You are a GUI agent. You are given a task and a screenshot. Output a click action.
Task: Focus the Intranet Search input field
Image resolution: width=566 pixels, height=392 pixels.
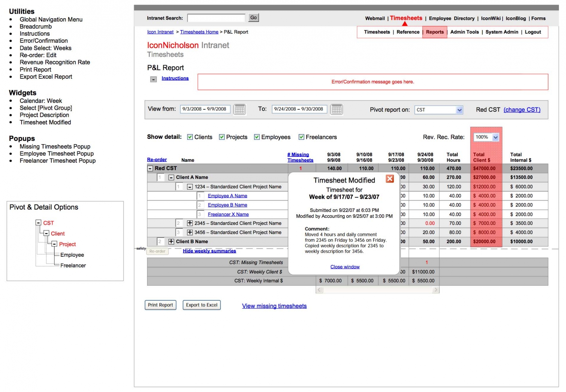tap(216, 18)
